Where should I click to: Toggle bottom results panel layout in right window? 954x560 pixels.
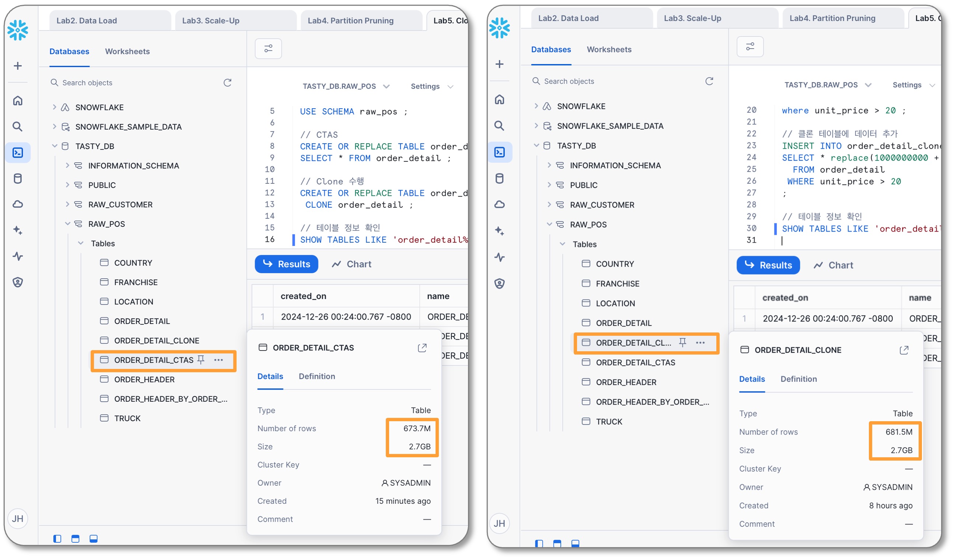click(x=576, y=544)
